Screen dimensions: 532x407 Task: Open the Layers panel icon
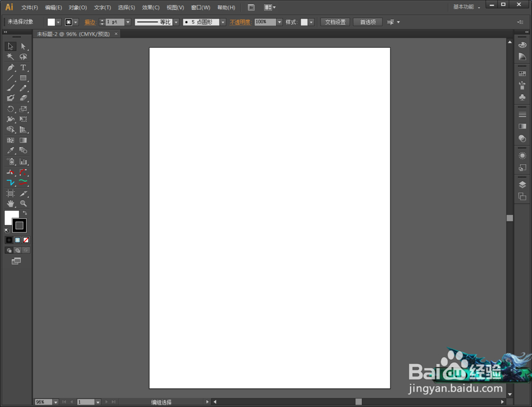[x=522, y=185]
